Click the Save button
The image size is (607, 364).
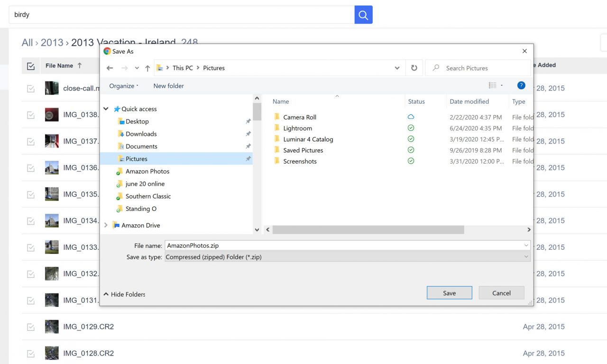coord(449,293)
